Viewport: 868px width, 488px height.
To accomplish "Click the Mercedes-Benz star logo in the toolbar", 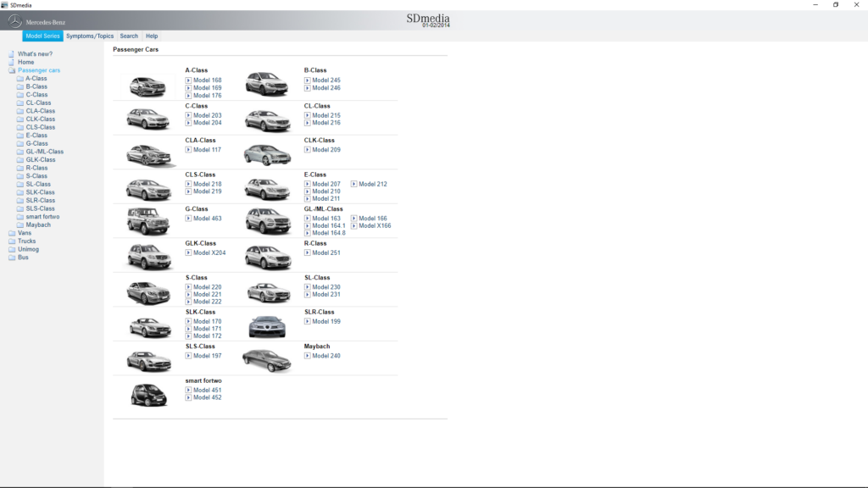I will pos(13,19).
